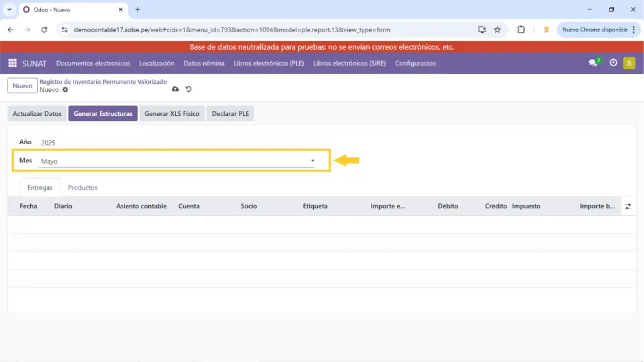The image size is (644, 362).
Task: Click the record settings gear icon
Action: click(65, 90)
